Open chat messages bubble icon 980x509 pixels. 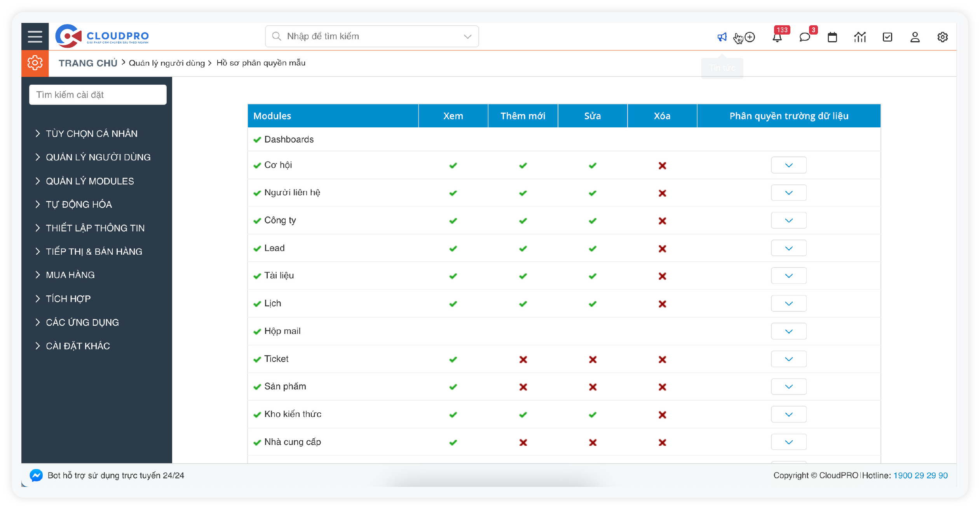tap(804, 37)
